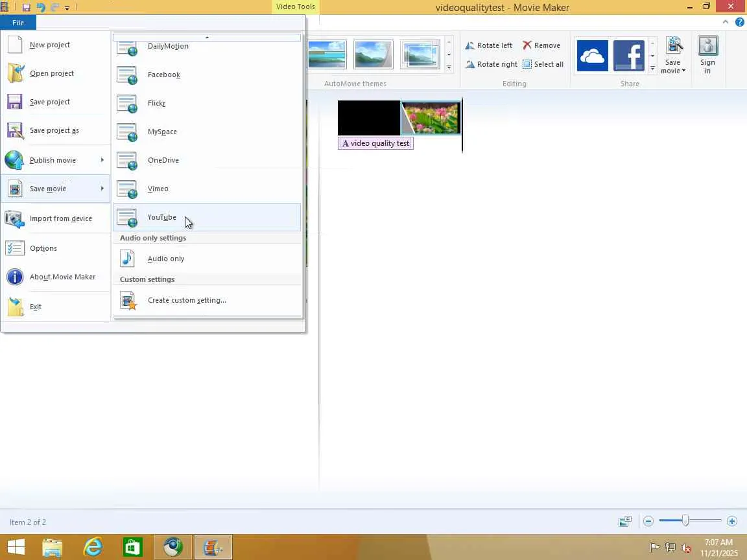Share to OneDrive cloud icon

592,56
